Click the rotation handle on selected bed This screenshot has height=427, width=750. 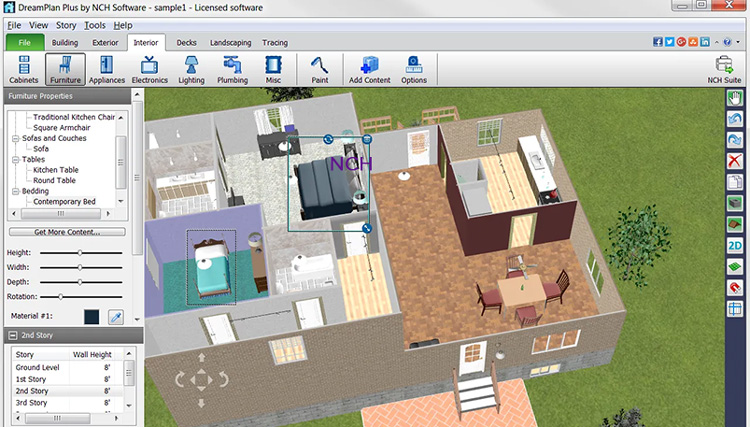(x=328, y=139)
